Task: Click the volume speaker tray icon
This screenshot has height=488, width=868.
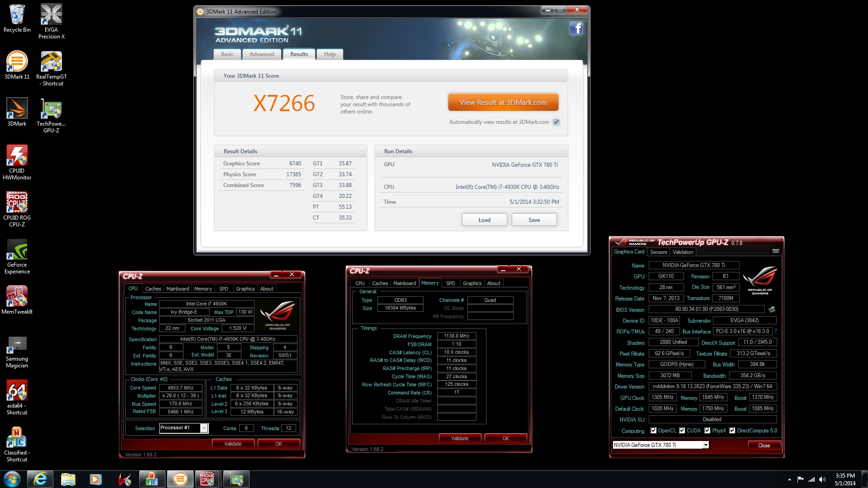Action: pyautogui.click(x=822, y=479)
